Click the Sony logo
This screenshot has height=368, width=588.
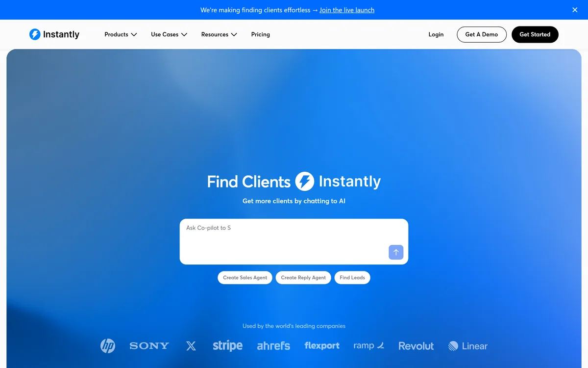149,346
